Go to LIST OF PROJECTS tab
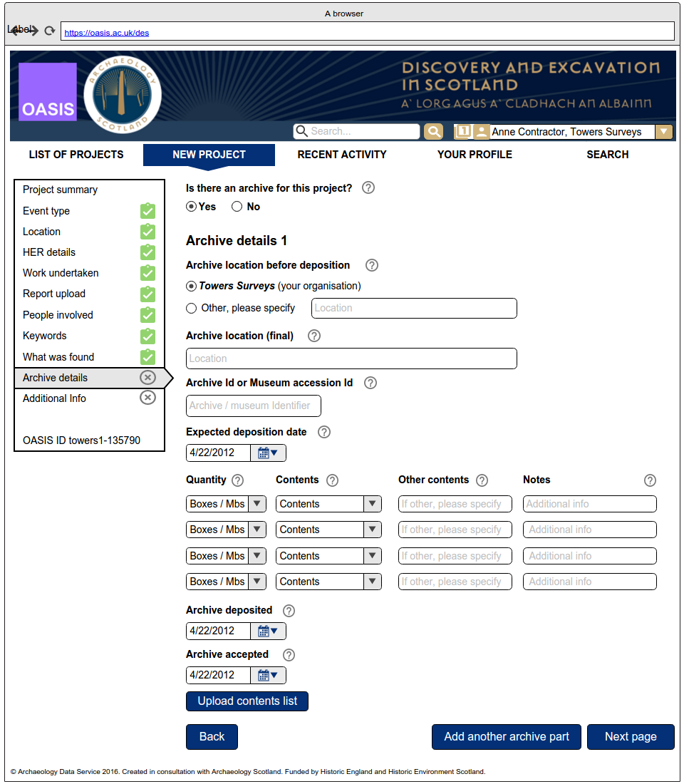This screenshot has height=784, width=684. tap(76, 155)
